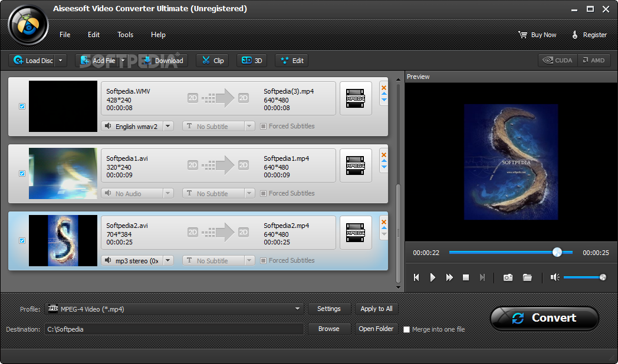The width and height of the screenshot is (618, 364).
Task: Adjust the preview volume slider
Action: 585,277
